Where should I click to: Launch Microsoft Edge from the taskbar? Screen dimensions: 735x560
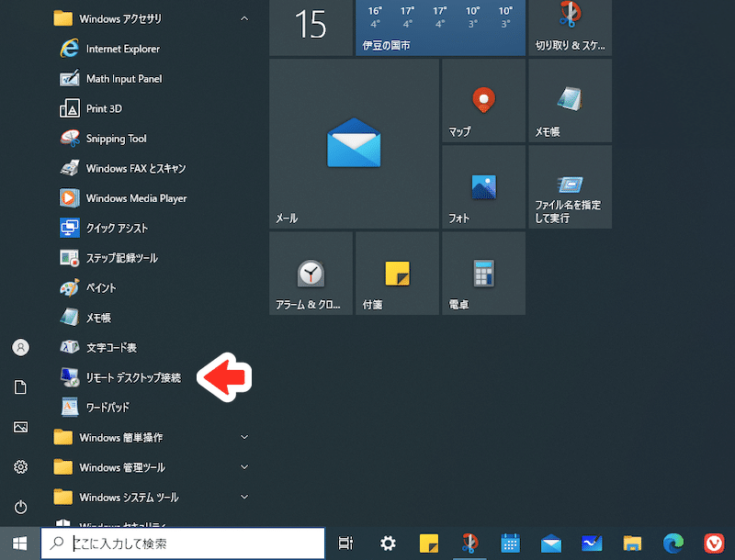point(673,543)
